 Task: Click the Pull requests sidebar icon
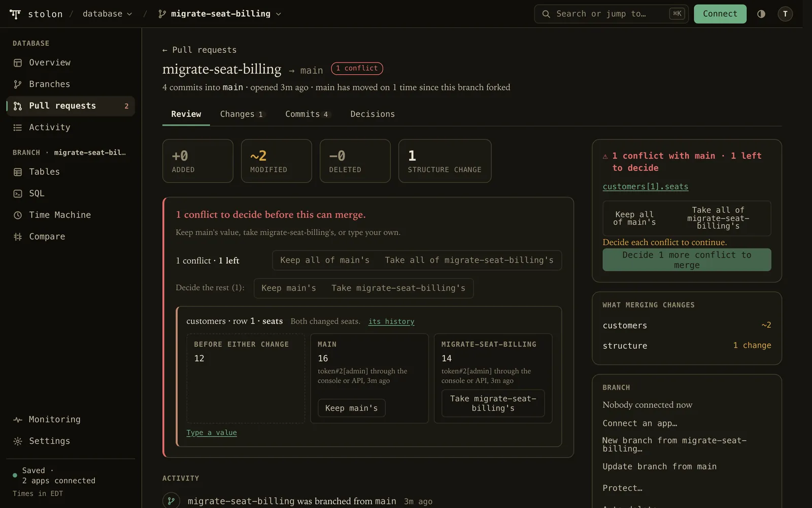coord(18,106)
